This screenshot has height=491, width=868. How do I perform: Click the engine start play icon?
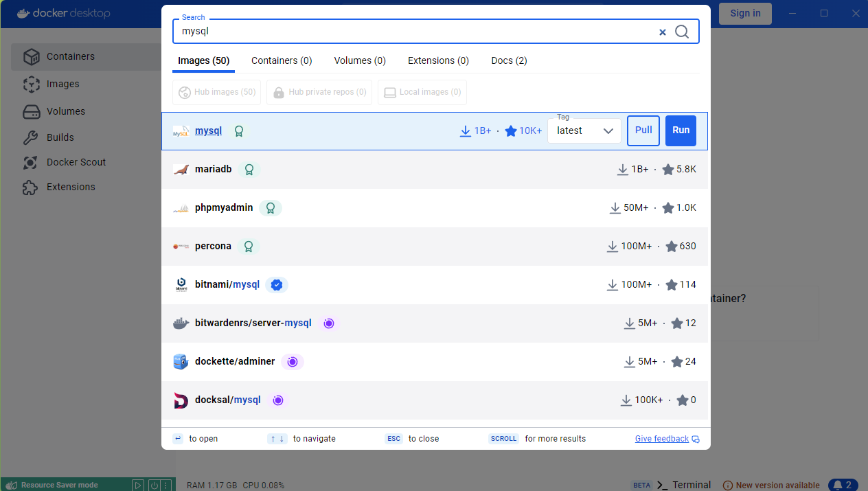pyautogui.click(x=137, y=485)
